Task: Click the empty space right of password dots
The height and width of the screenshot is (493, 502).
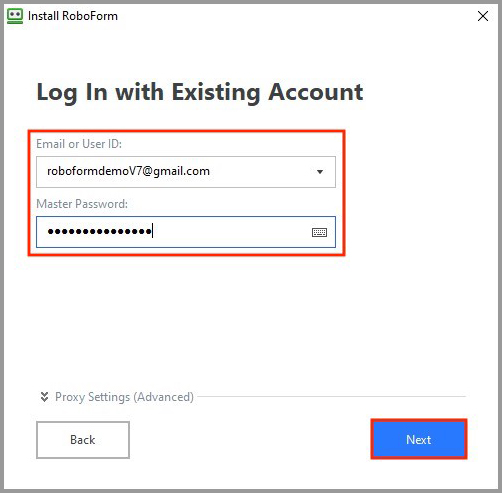Action: point(232,232)
